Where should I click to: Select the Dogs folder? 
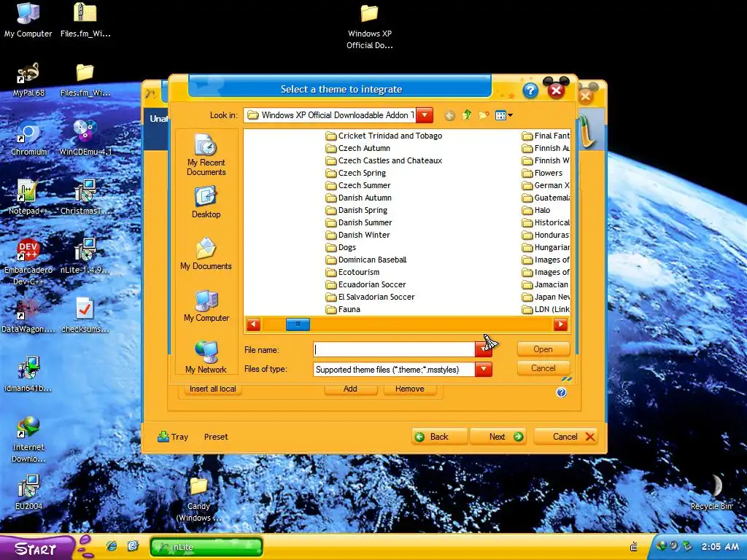(341, 247)
